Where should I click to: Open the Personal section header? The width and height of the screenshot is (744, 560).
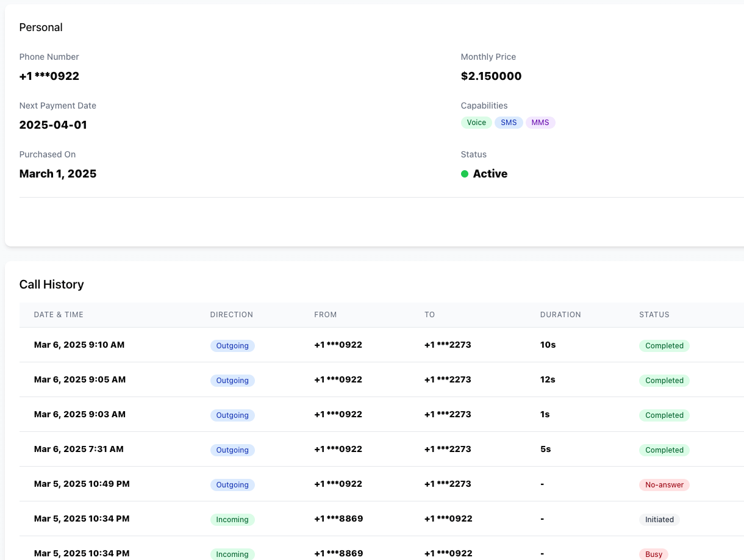(41, 27)
